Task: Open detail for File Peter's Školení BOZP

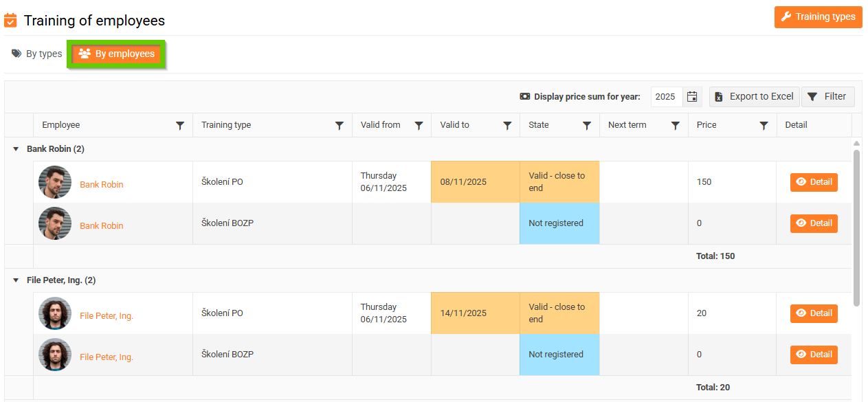Action: coord(814,355)
